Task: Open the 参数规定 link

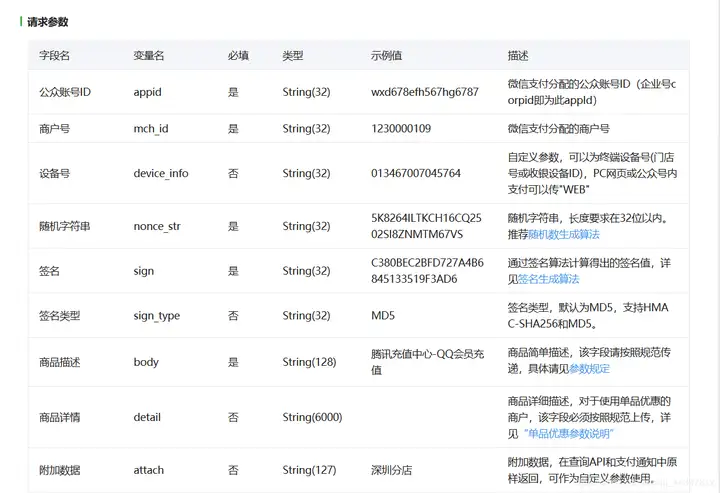Action: [589, 369]
